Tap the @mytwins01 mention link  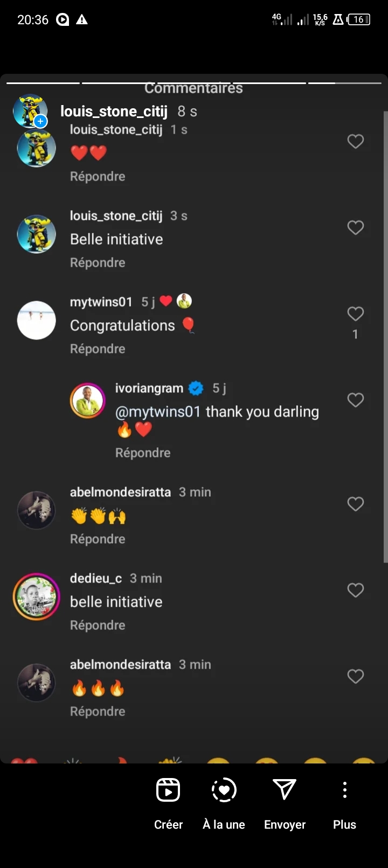click(x=158, y=412)
